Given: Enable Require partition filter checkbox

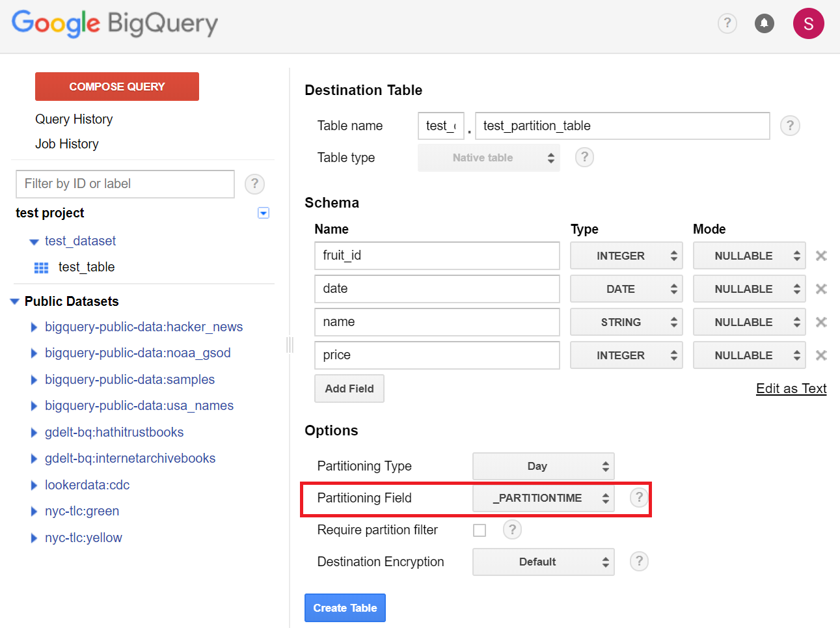Looking at the screenshot, I should 480,530.
